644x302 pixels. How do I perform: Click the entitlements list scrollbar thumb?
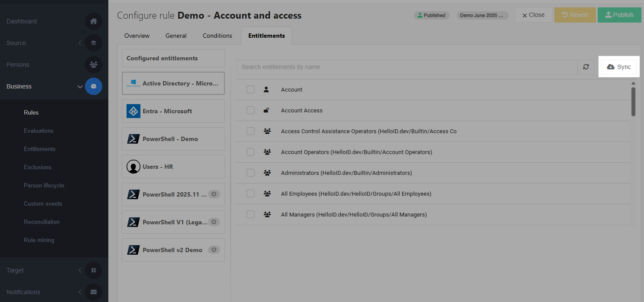[x=633, y=102]
